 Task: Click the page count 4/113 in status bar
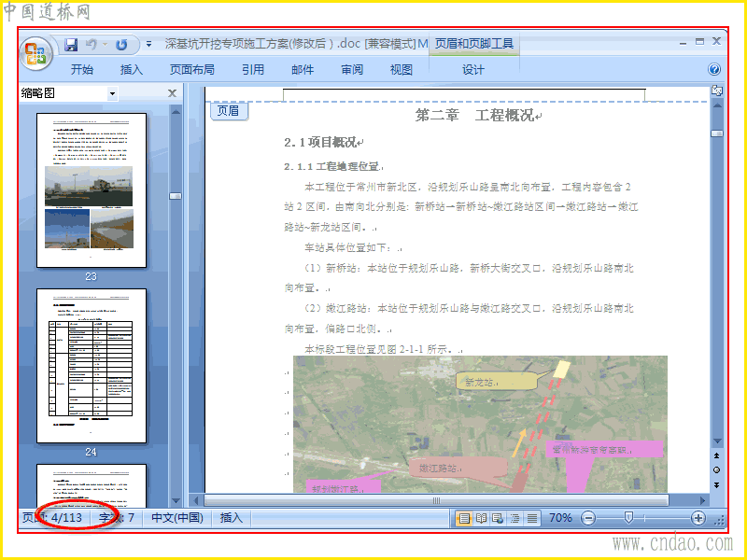[x=52, y=518]
